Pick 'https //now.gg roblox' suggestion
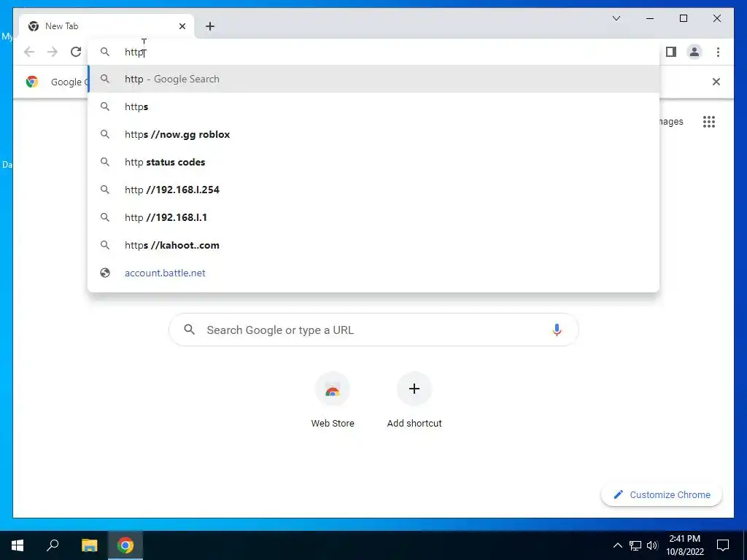The height and width of the screenshot is (560, 747). pyautogui.click(x=374, y=134)
